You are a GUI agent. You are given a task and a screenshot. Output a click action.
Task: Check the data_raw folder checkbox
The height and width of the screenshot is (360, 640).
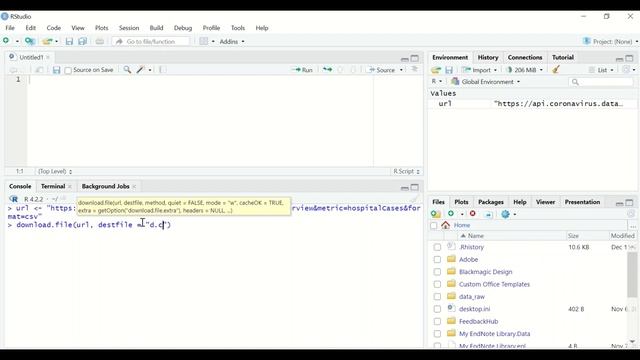[437, 296]
